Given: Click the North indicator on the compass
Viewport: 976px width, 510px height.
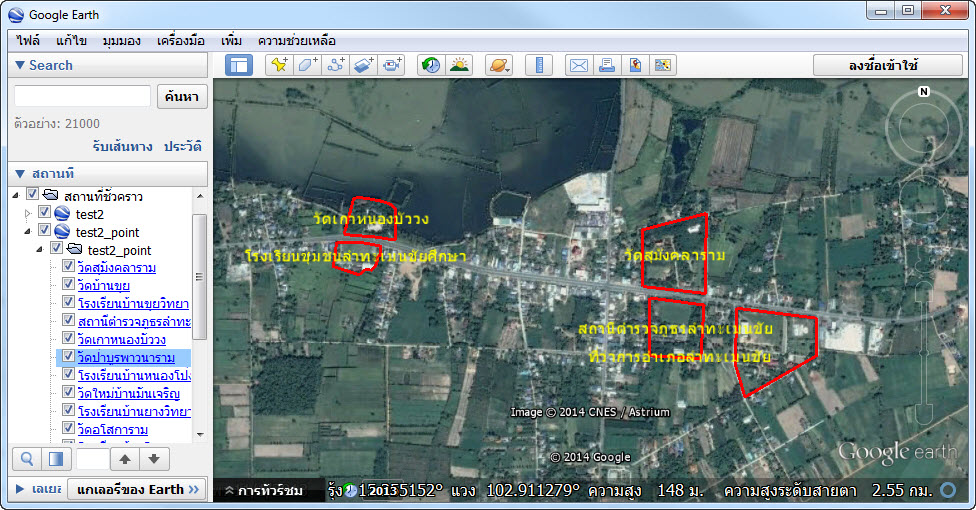Looking at the screenshot, I should 923,92.
